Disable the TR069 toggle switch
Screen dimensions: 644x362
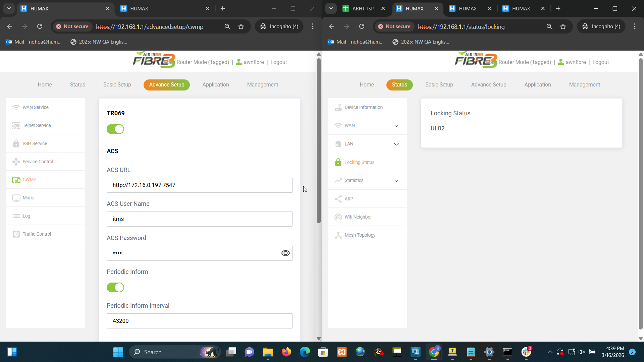[x=115, y=129]
